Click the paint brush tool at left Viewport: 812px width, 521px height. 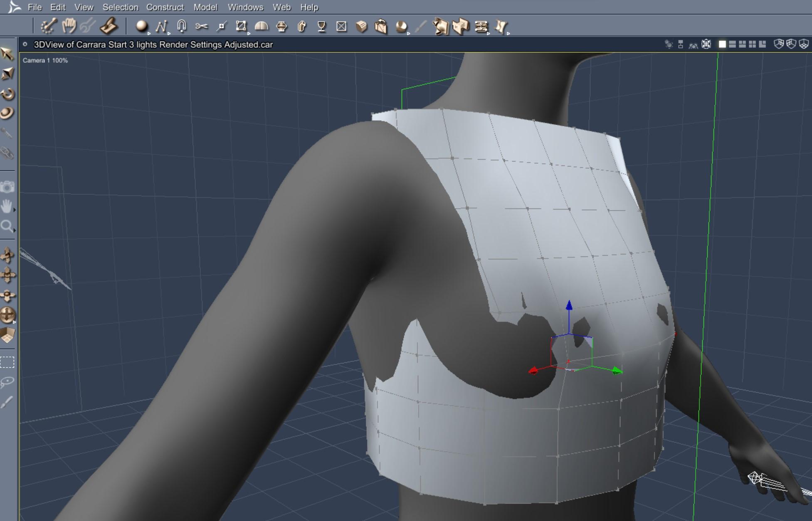pyautogui.click(x=7, y=402)
